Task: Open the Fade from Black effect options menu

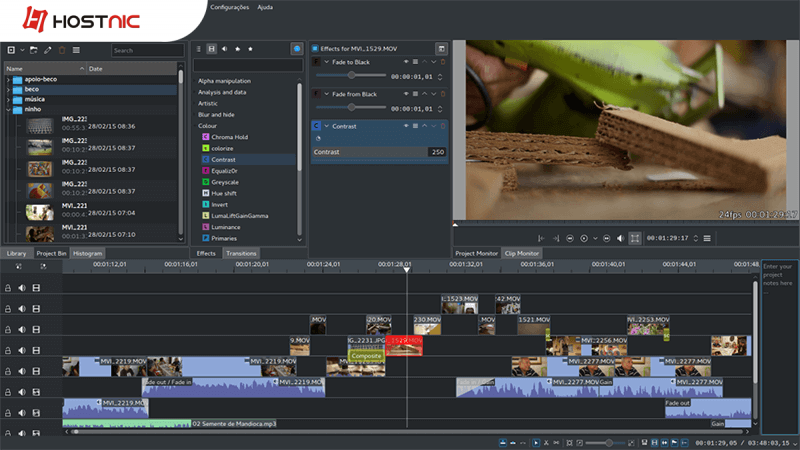Action: [415, 94]
